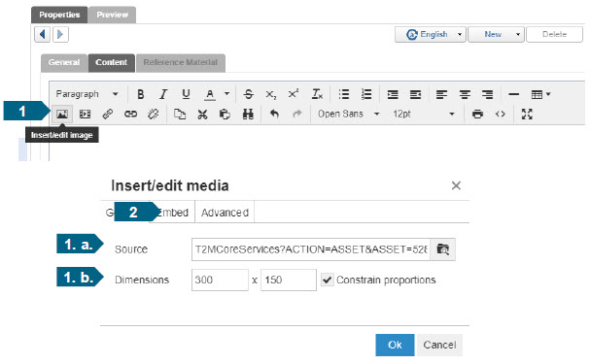This screenshot has width=590, height=364.
Task: Insert a bullet list
Action: point(343,94)
